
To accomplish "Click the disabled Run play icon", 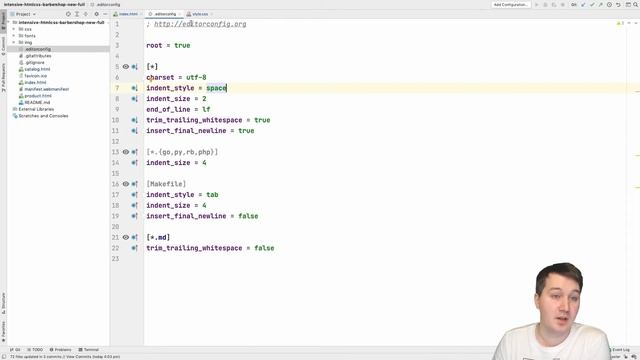I will 537,4.
